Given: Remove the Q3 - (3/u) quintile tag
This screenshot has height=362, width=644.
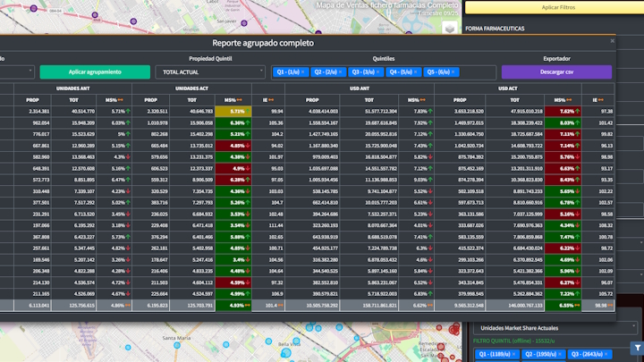Looking at the screenshot, I should click(x=378, y=72).
